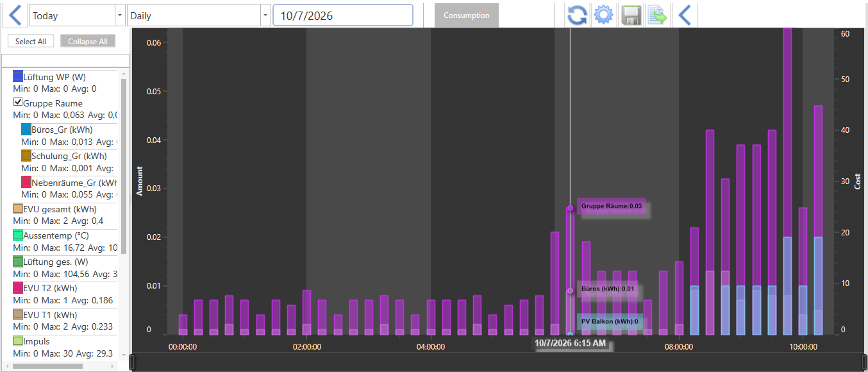Image resolution: width=868 pixels, height=372 pixels.
Task: Select the Consumption tab
Action: [x=467, y=15]
